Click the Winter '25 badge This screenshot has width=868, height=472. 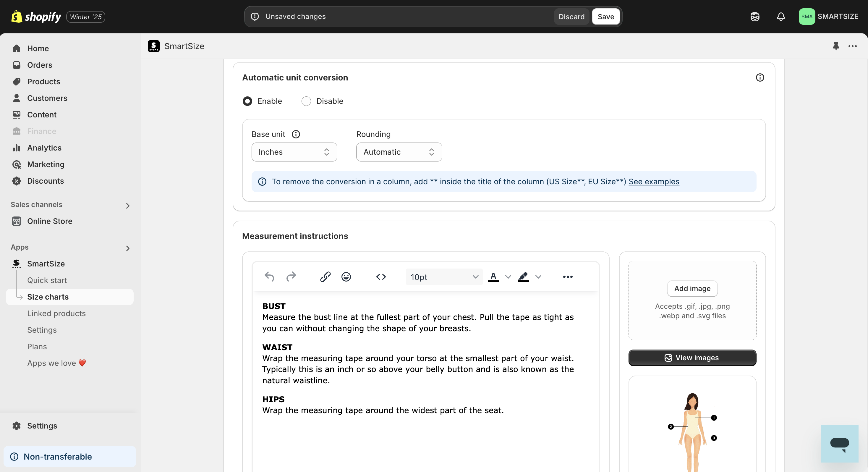[x=85, y=17]
